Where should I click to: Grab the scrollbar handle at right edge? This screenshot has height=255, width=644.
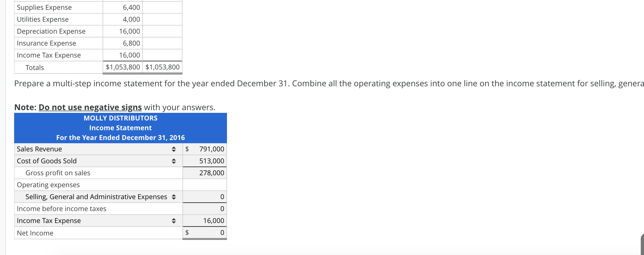tap(642, 244)
